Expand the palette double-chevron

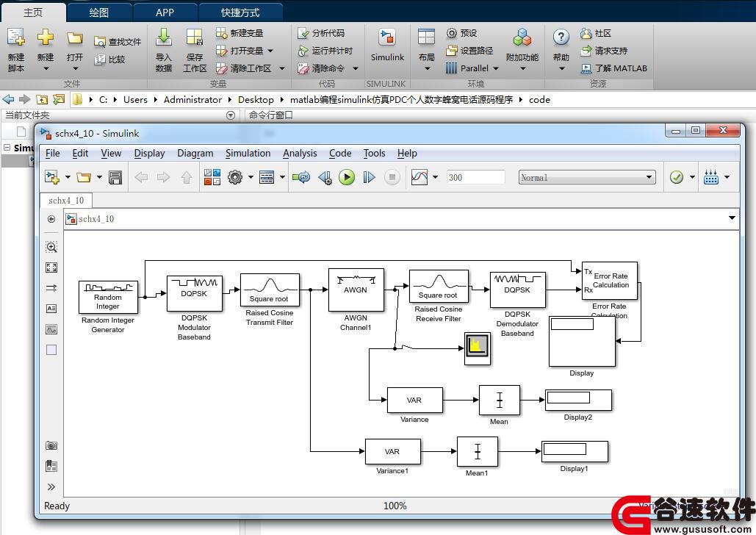point(51,486)
